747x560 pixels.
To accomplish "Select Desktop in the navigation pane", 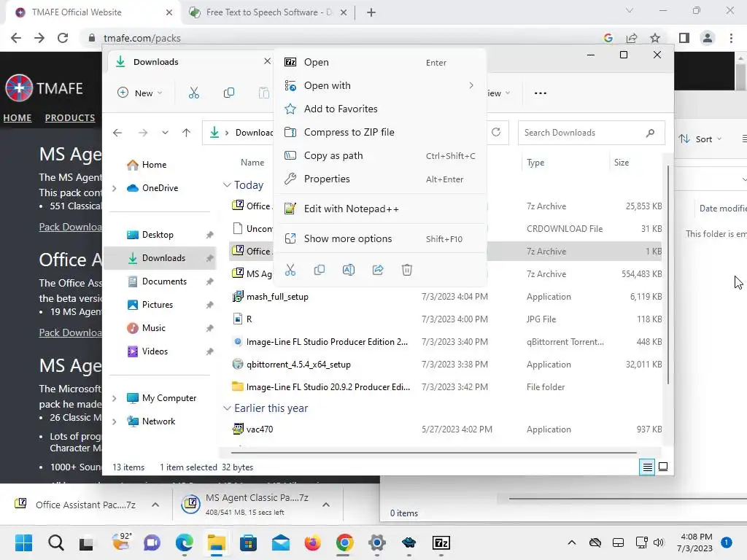I will click(160, 235).
